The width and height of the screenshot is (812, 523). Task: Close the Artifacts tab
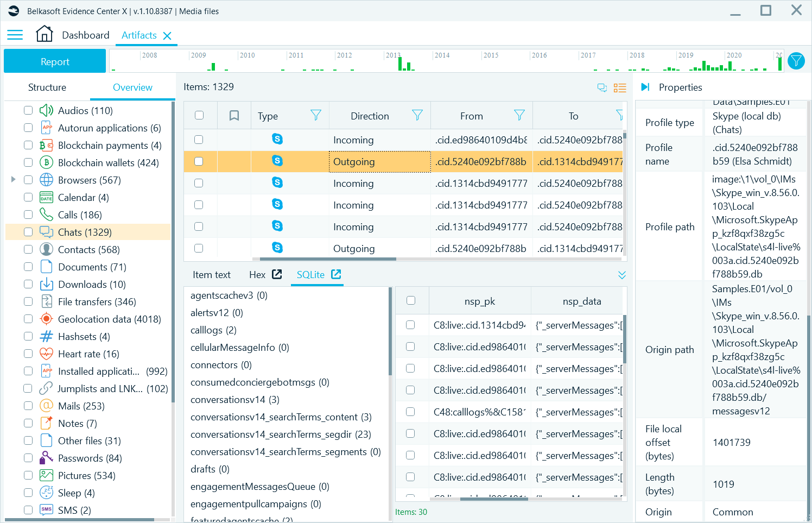pos(167,36)
